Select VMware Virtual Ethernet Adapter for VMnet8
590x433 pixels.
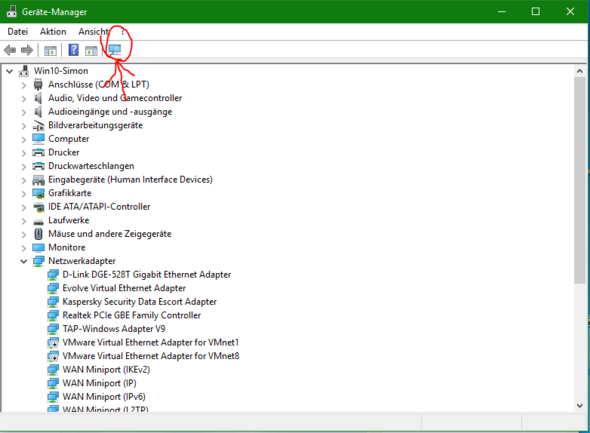pyautogui.click(x=151, y=356)
